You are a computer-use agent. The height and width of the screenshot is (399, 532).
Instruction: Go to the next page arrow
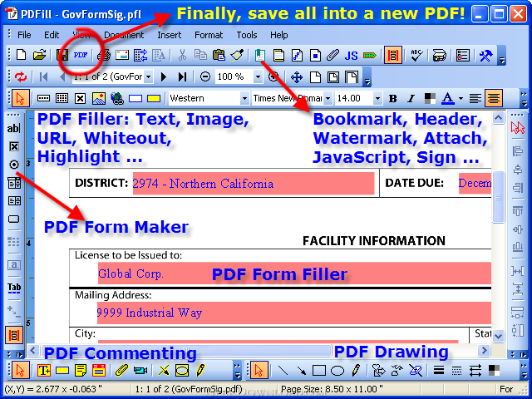click(164, 76)
